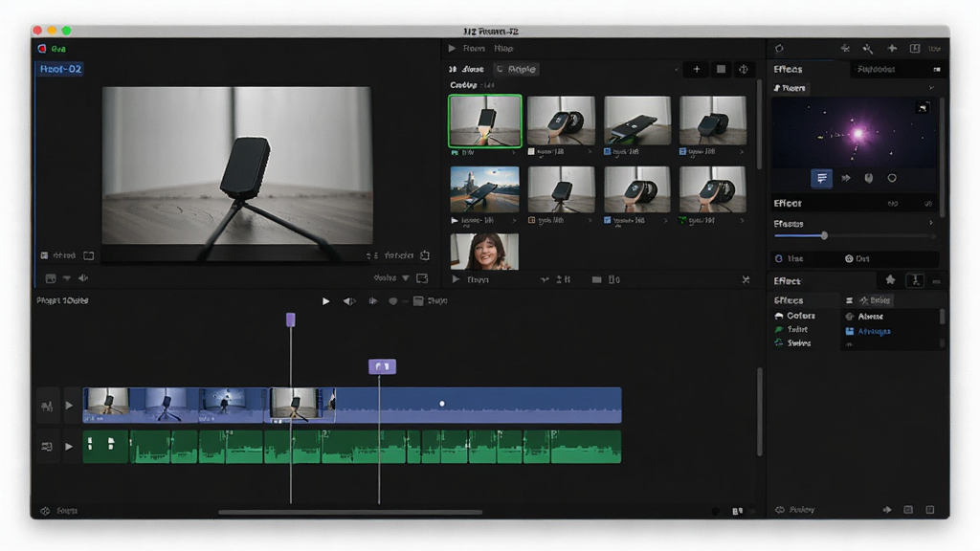This screenshot has width=980, height=551.
Task: Switch to the dimmed tab beside the left effects tab
Action: pyautogui.click(x=877, y=69)
